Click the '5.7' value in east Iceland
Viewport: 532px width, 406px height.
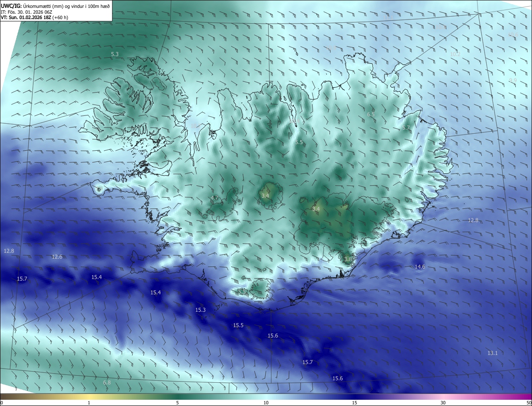click(406, 127)
